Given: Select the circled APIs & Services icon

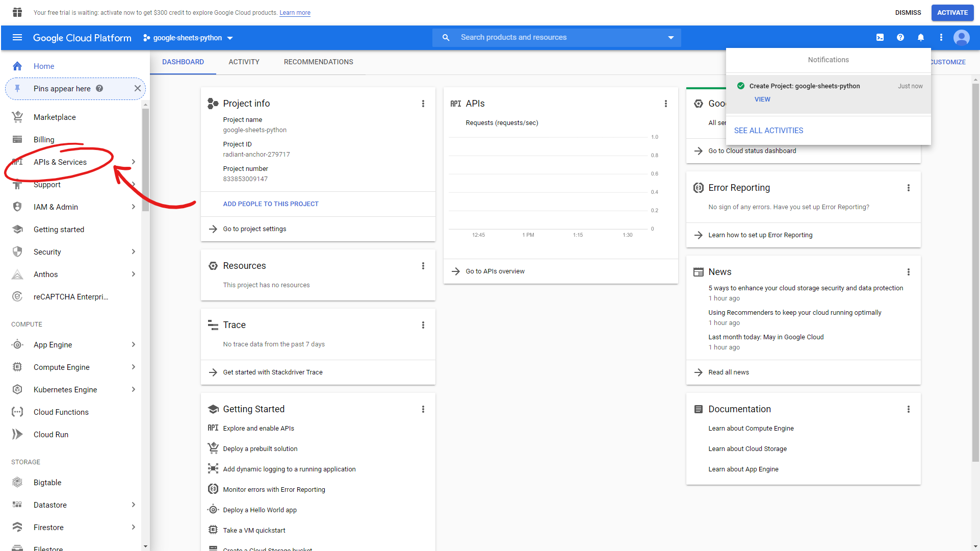Looking at the screenshot, I should pos(18,162).
